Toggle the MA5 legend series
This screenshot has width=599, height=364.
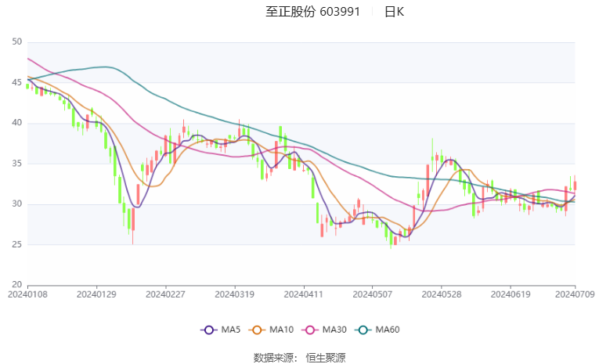(221, 330)
